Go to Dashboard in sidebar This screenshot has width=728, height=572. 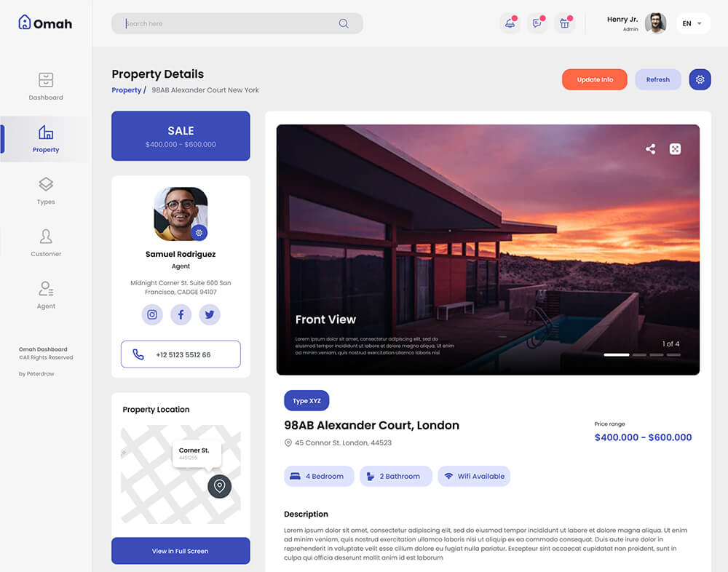click(46, 87)
